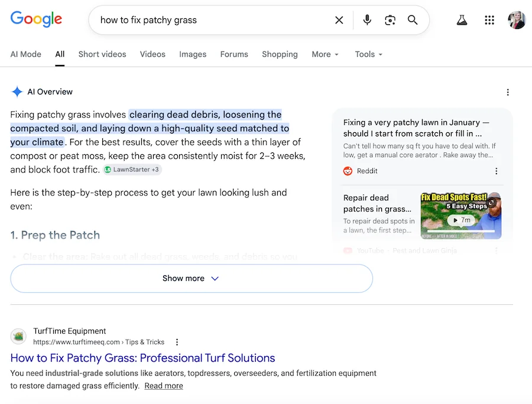532x404 pixels.
Task: Click the magnifying glass search button
Action: (x=412, y=20)
